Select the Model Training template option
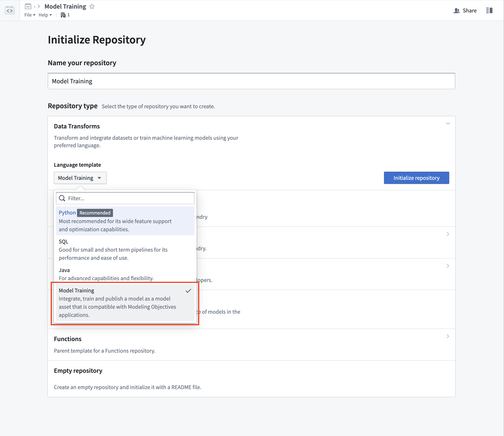The width and height of the screenshot is (504, 436). pos(125,302)
